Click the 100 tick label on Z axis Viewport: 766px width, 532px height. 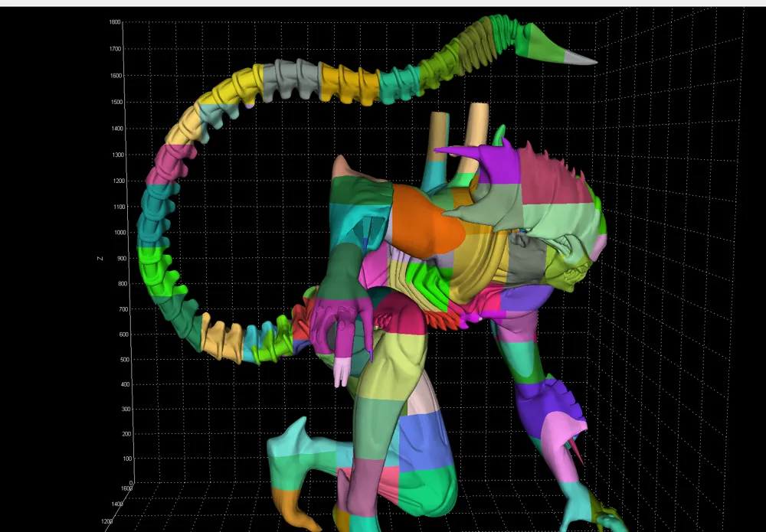click(128, 459)
